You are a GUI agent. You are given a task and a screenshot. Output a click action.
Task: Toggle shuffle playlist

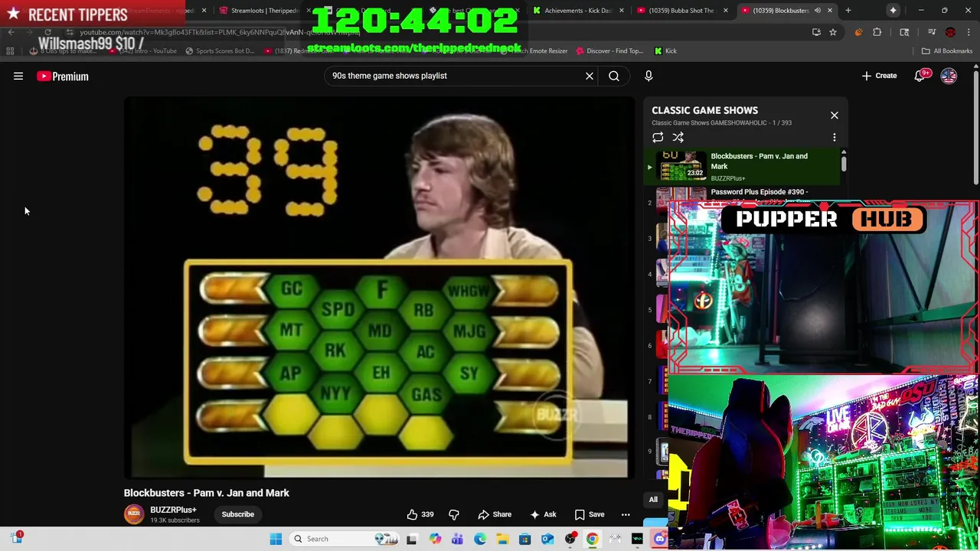[x=678, y=138]
